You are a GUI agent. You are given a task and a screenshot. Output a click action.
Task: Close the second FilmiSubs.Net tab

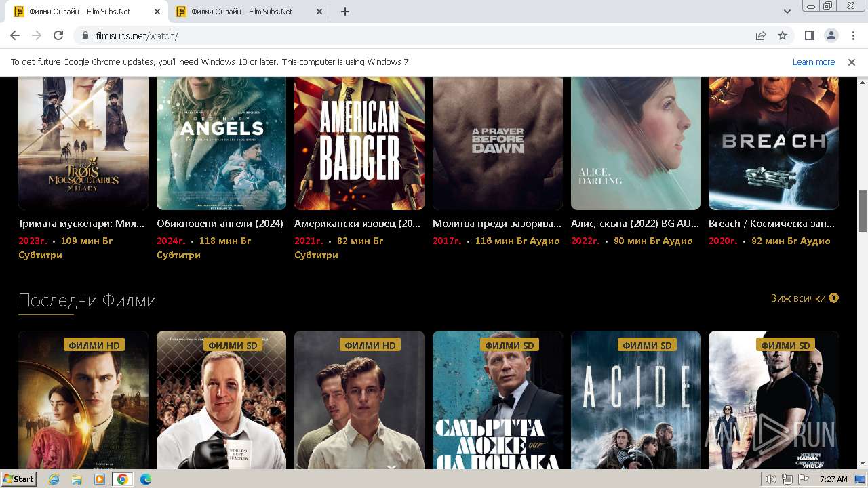(x=319, y=12)
